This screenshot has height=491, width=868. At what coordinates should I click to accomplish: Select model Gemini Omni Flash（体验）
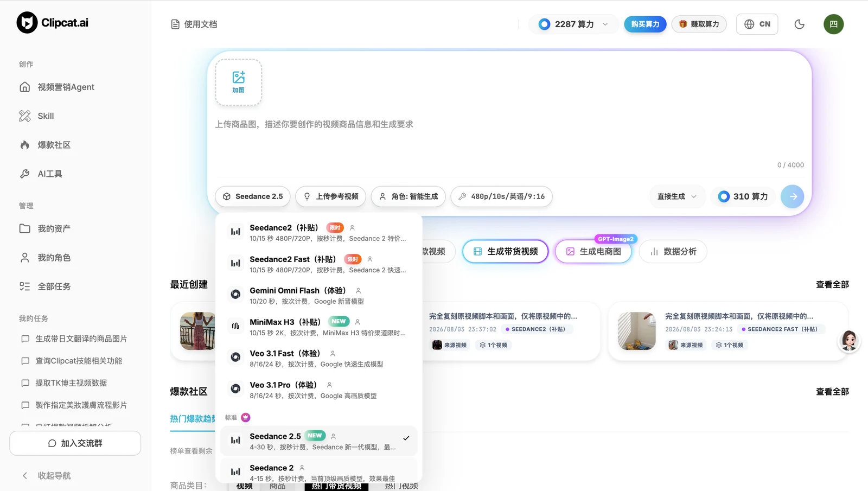point(319,296)
